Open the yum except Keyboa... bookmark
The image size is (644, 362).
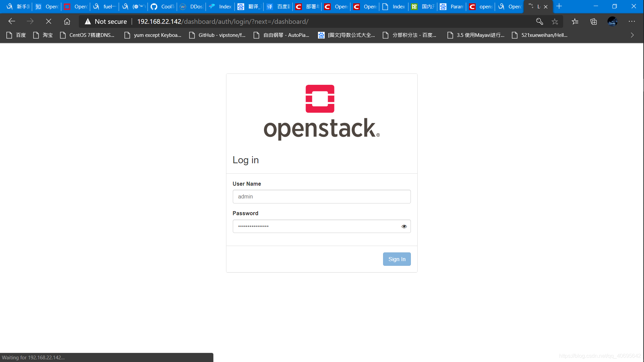click(153, 35)
